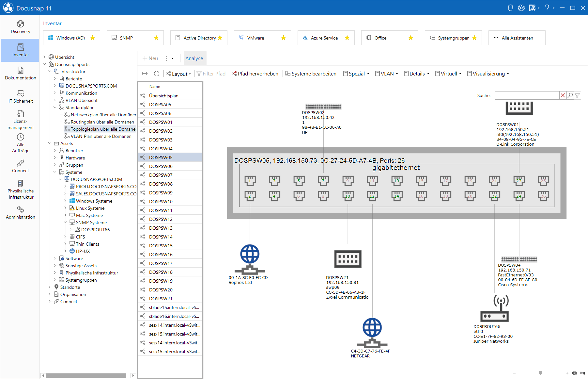Expand the Standorte tree node

[x=50, y=287]
